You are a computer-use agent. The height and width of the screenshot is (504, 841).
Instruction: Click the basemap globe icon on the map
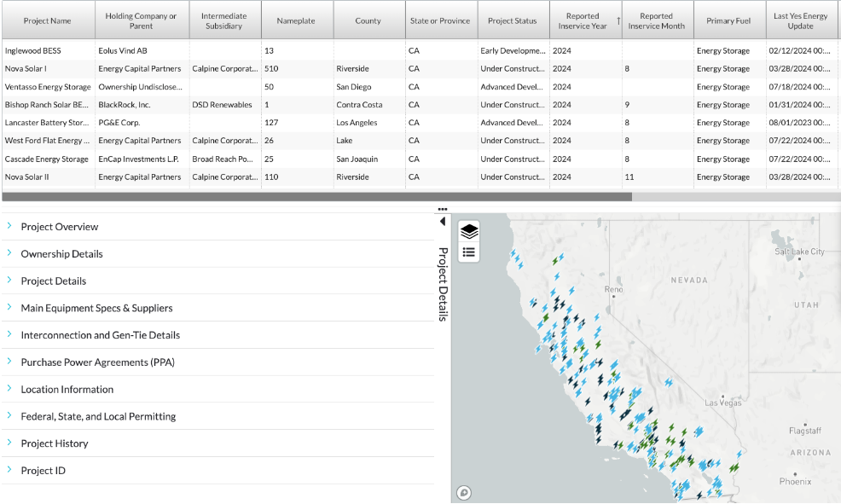coord(464,493)
